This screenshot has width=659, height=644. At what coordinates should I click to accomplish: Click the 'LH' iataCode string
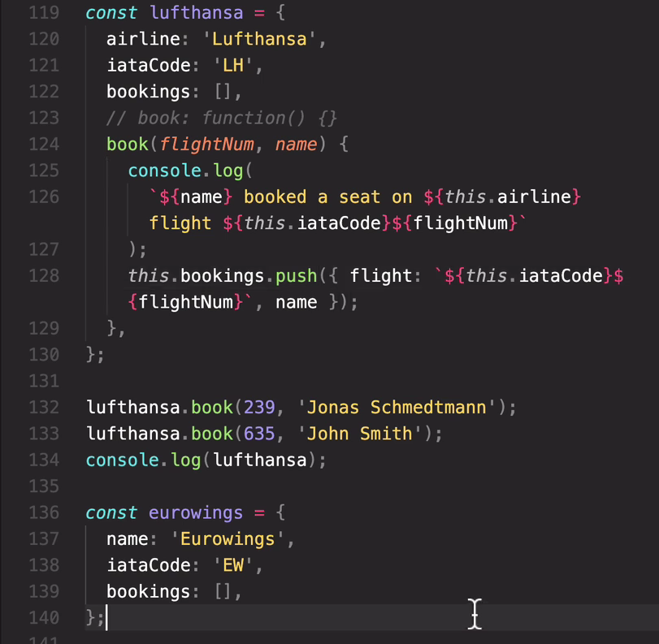coord(233,65)
